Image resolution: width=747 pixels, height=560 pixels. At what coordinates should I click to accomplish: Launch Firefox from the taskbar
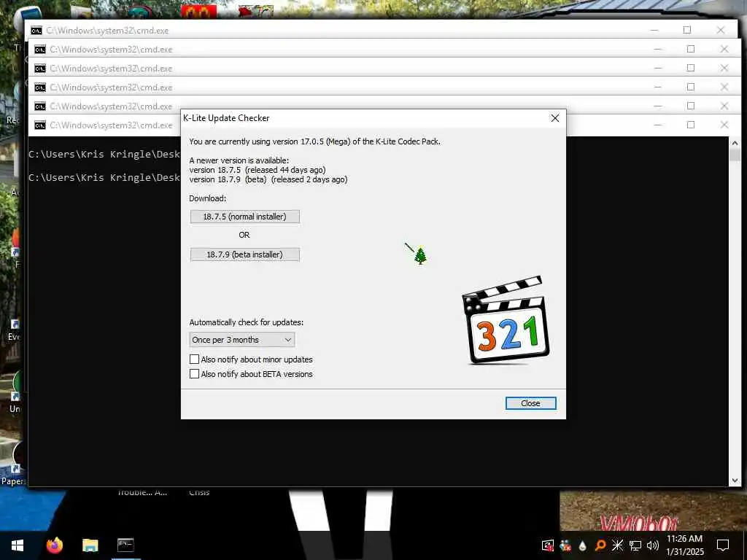pyautogui.click(x=54, y=545)
